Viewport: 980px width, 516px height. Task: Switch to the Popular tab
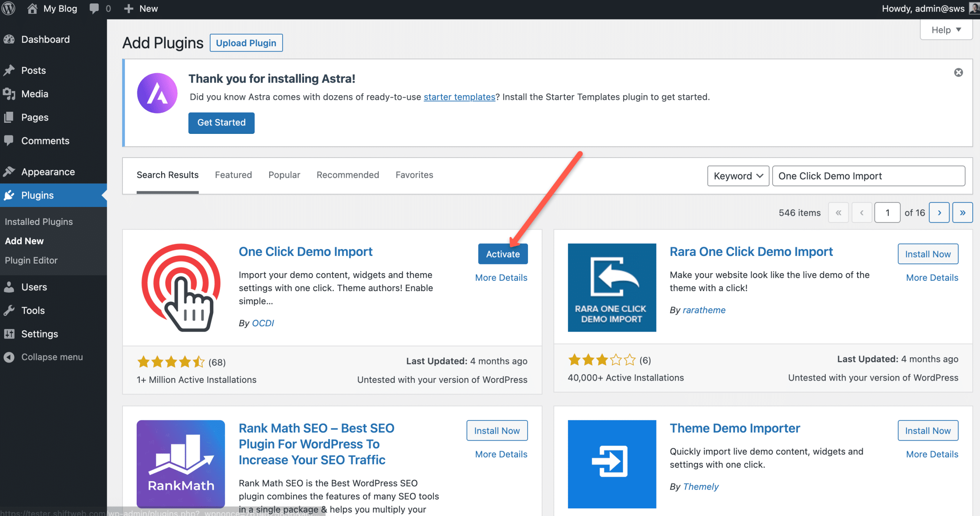point(284,175)
